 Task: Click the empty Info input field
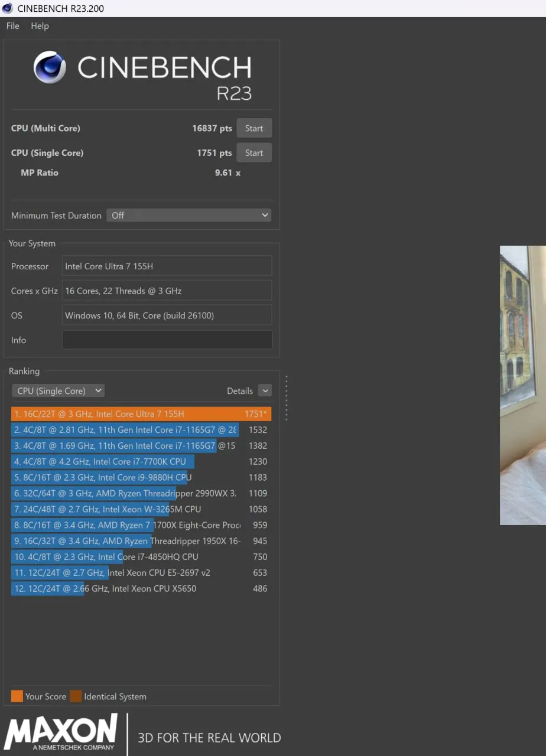(x=167, y=340)
